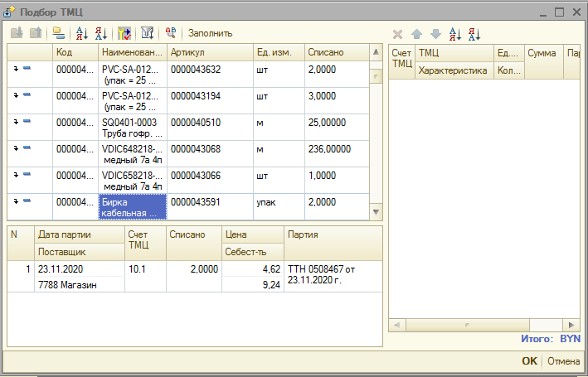The image size is (588, 377).
Task: Click the delete X icon in right panel
Action: [x=397, y=34]
